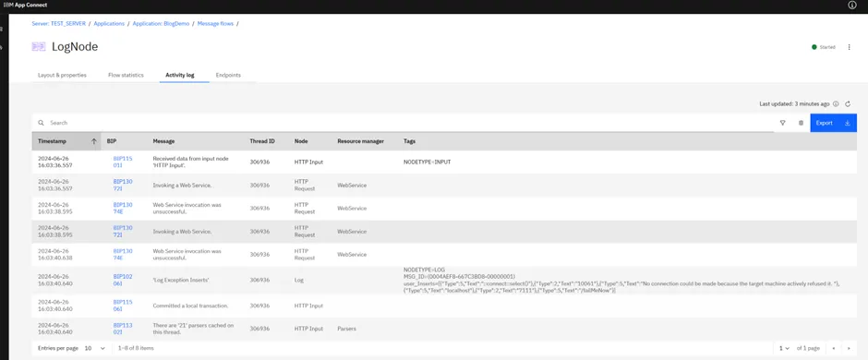Go to the previous page arrow
868x360 pixels.
pos(834,348)
